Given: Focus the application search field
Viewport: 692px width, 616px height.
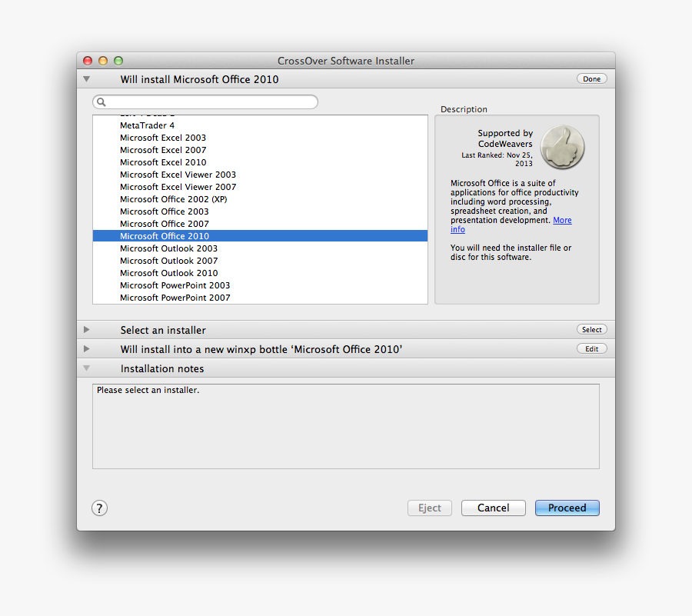Looking at the screenshot, I should tap(205, 102).
